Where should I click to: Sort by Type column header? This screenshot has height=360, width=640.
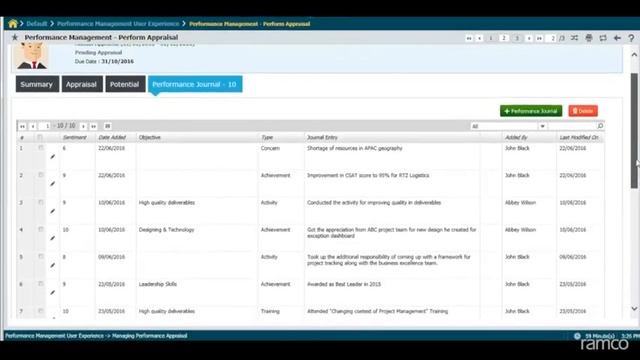point(267,138)
